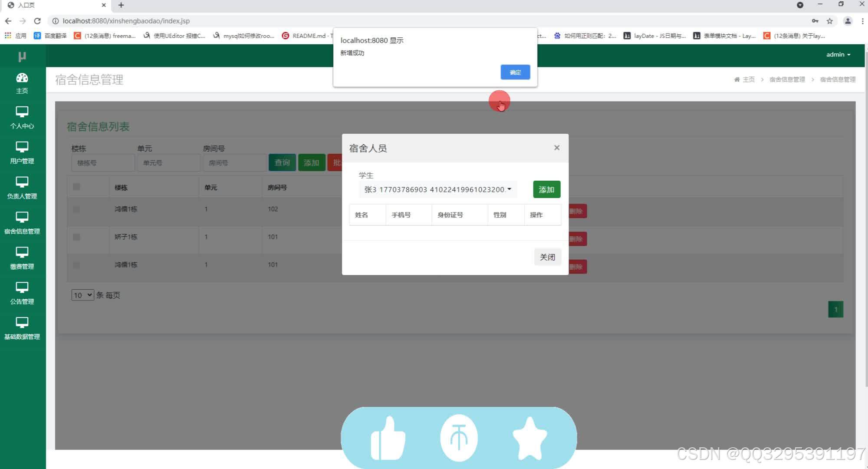Click the star favorite icon in overlay
The width and height of the screenshot is (868, 469).
[530, 438]
